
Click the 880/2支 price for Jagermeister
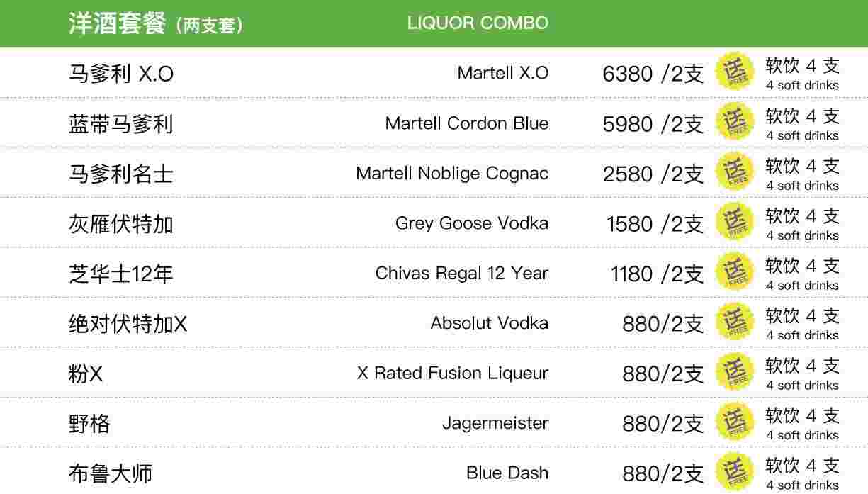pos(663,424)
